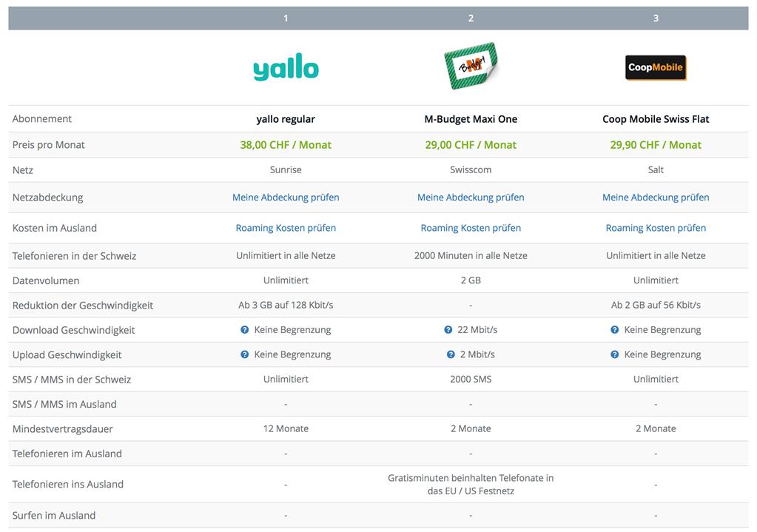Click the Preis pro Monat row label
The image size is (757, 532).
[x=48, y=145]
